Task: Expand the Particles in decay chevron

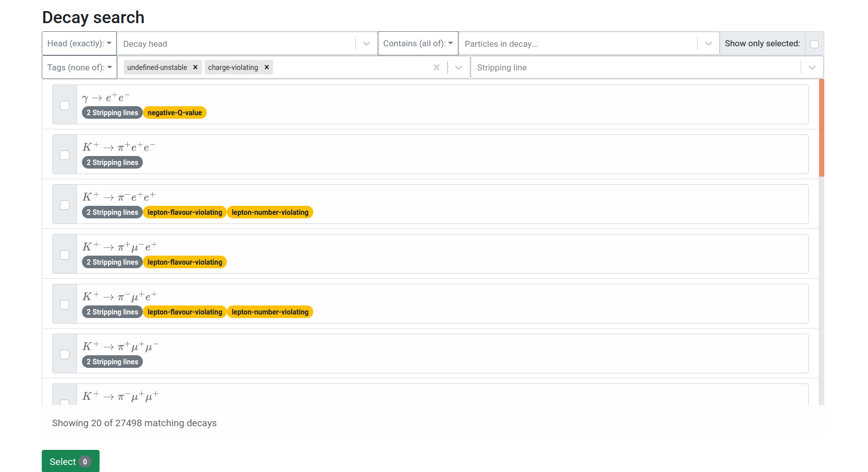Action: point(708,44)
